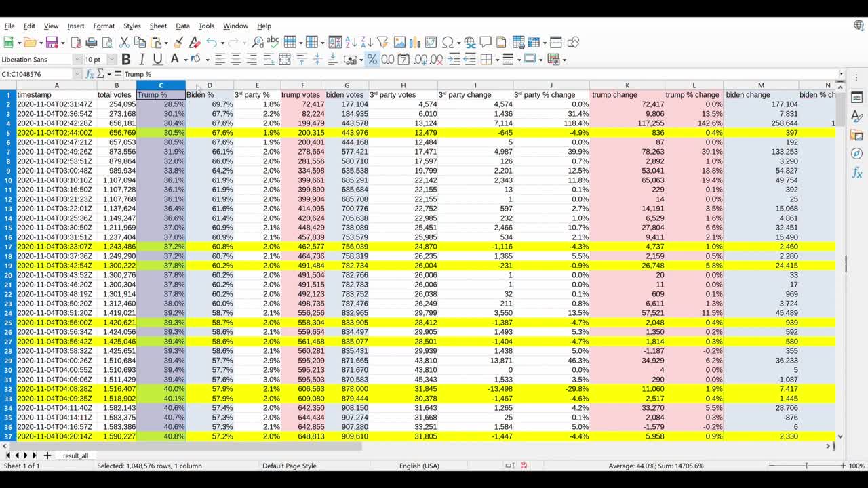Open Print Preview

[107, 43]
